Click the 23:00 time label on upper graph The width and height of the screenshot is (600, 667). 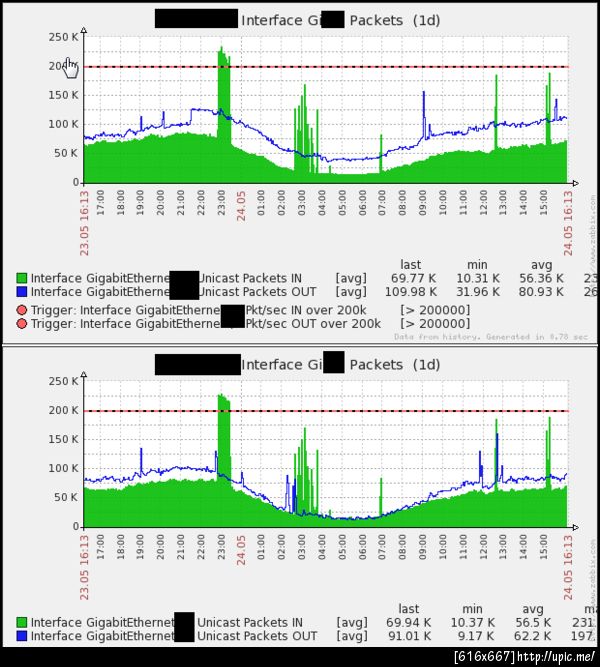tap(221, 202)
